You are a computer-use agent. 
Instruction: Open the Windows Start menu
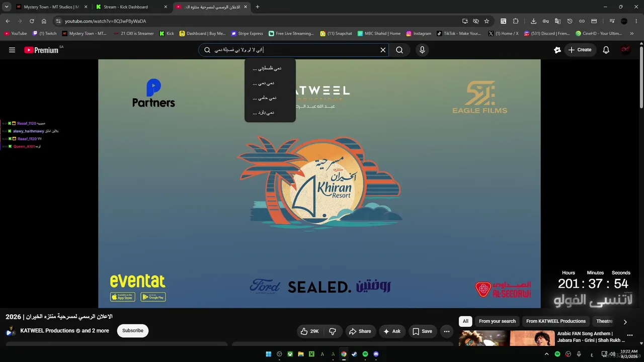269,354
